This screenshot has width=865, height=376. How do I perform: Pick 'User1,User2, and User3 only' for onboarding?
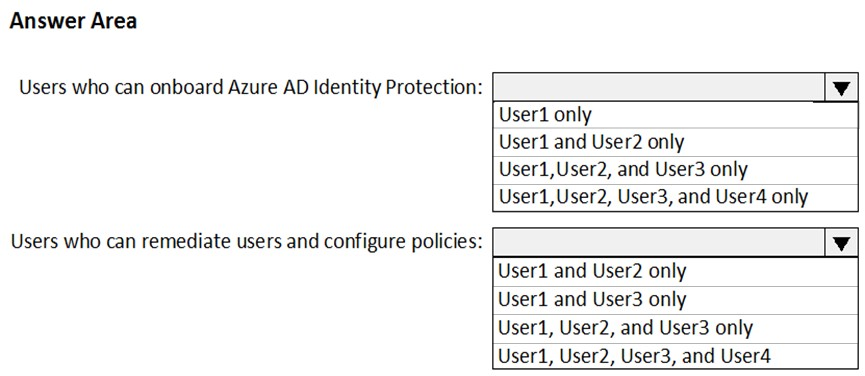[x=675, y=170]
